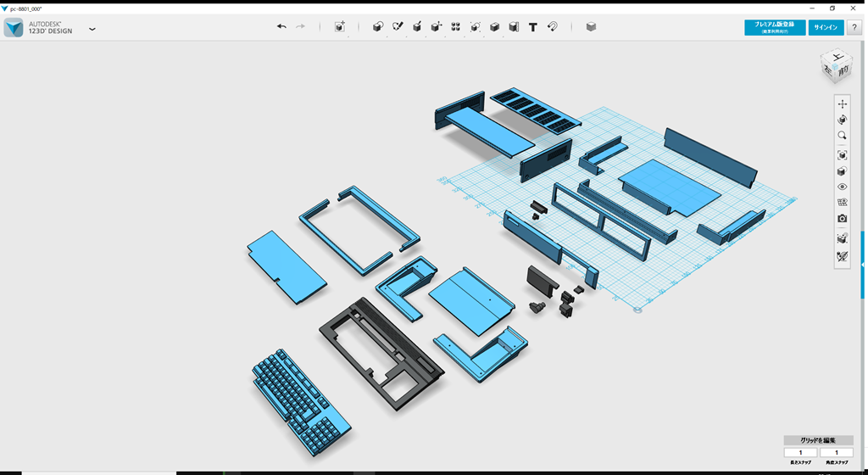Screen dimensions: 868x475
Task: Open the Pattern tool with four squares
Action: pyautogui.click(x=456, y=27)
